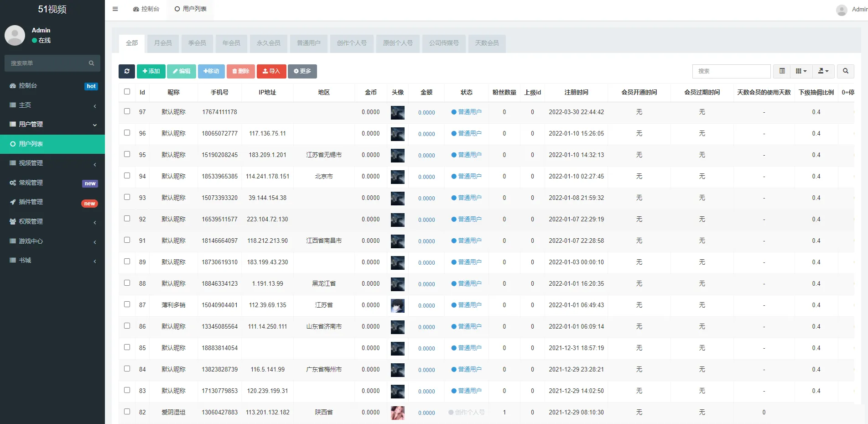The image size is (868, 424).
Task: Open the search magnifier icon on the right
Action: click(x=845, y=71)
